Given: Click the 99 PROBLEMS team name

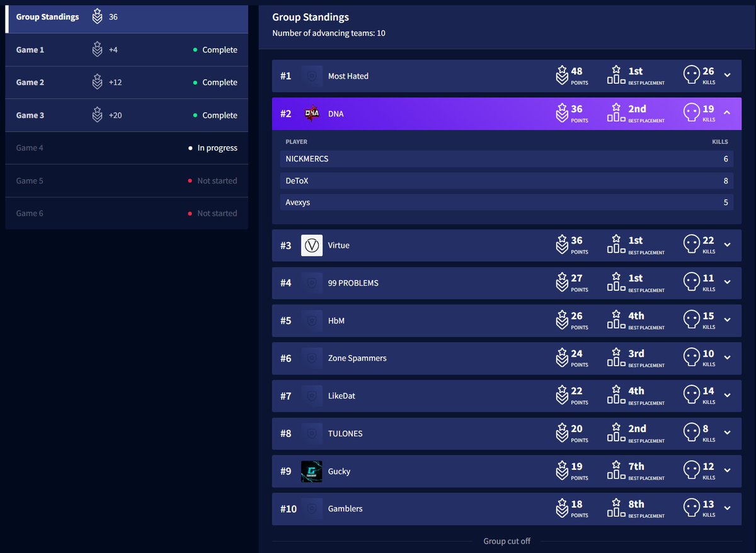Looking at the screenshot, I should [x=353, y=283].
